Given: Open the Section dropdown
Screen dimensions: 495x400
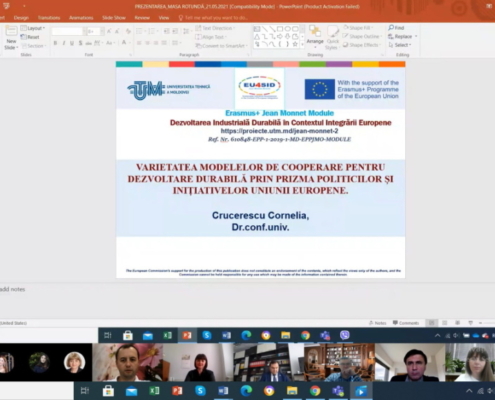Looking at the screenshot, I should coord(33,46).
